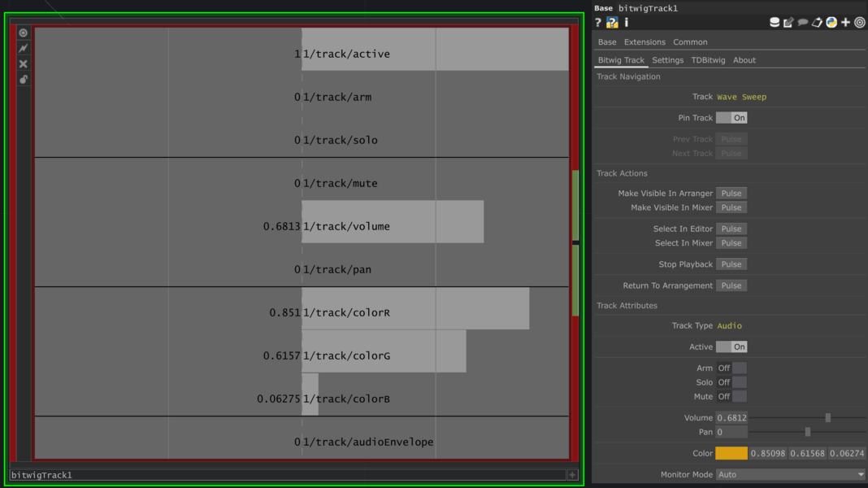
Task: Turn off the Pin Track toggle
Action: tap(731, 118)
